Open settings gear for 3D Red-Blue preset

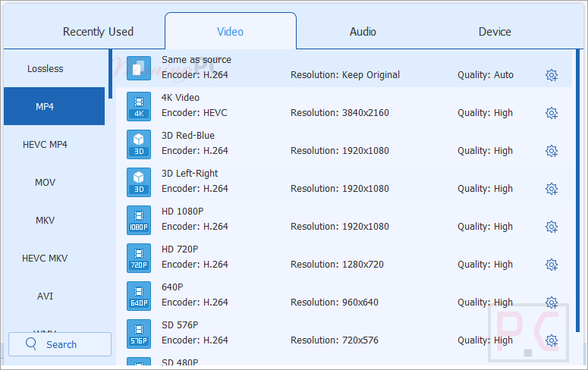[x=552, y=151]
